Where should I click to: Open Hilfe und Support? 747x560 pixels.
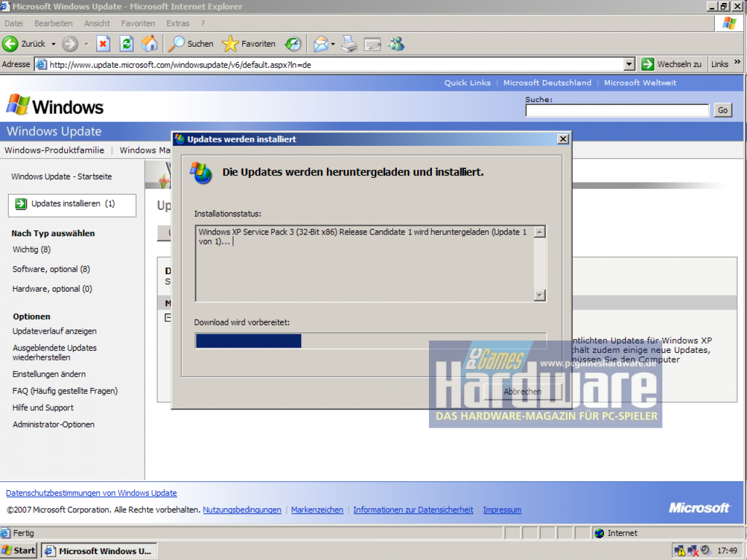point(43,408)
